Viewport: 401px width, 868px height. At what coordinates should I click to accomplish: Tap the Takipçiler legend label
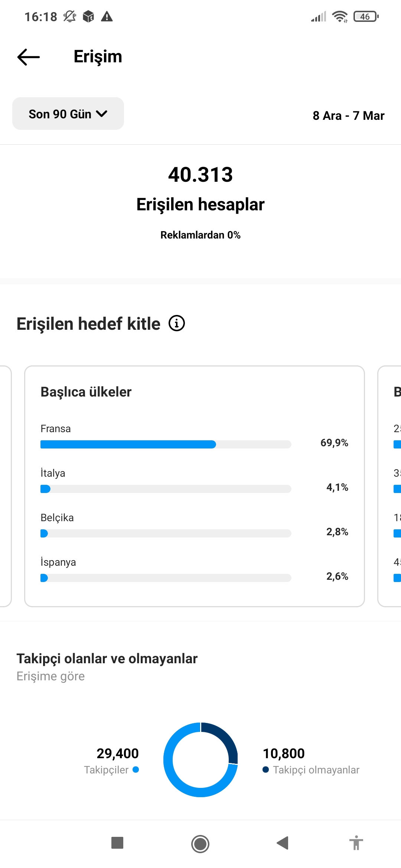coord(106,770)
